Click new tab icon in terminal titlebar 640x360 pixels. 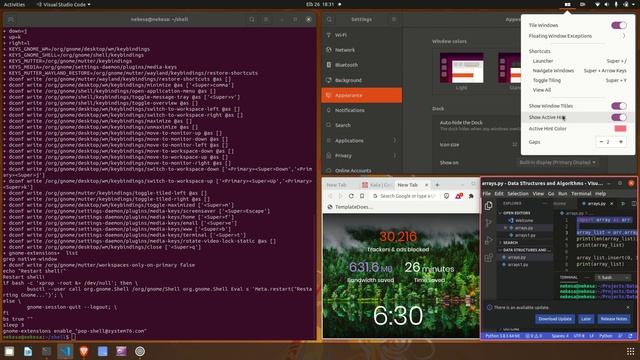coord(11,19)
